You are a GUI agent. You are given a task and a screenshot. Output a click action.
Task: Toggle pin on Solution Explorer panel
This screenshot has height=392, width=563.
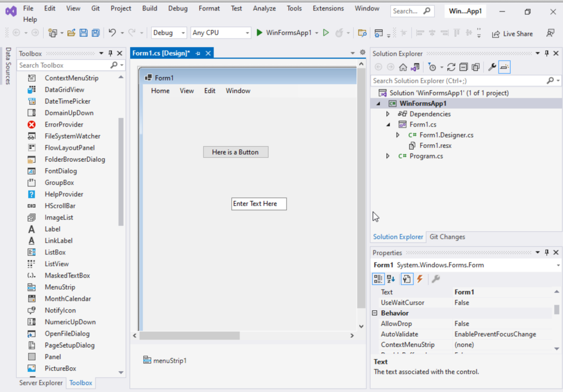click(x=547, y=54)
